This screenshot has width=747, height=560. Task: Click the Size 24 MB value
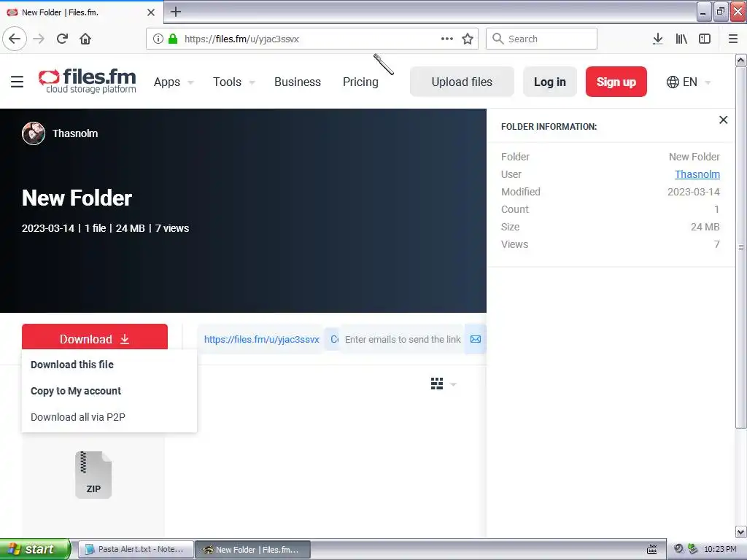pyautogui.click(x=705, y=227)
